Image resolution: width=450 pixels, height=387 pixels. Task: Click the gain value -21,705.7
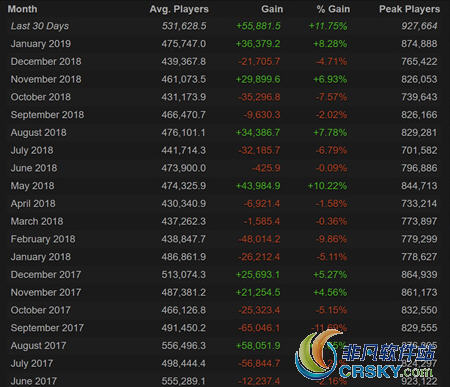point(259,61)
